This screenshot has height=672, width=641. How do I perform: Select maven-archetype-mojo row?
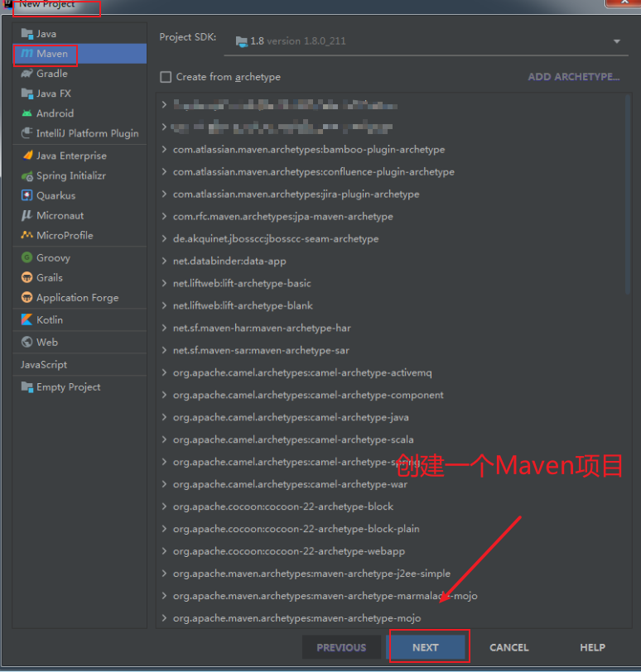[393, 617]
